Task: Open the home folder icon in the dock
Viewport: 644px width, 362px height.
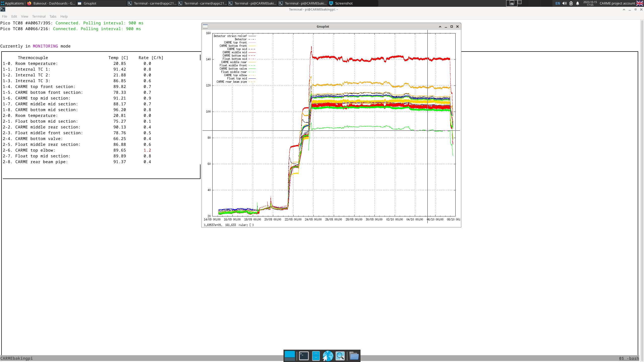Action: (x=354, y=356)
